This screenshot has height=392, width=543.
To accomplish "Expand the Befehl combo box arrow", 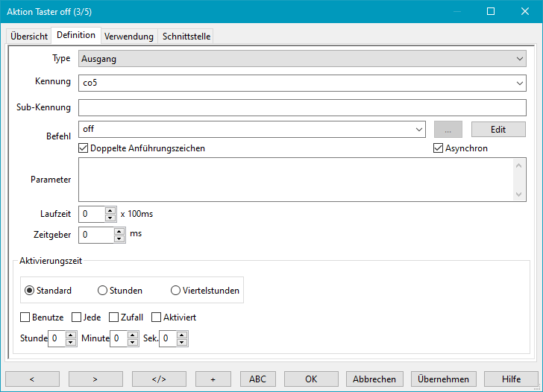I will [x=418, y=130].
